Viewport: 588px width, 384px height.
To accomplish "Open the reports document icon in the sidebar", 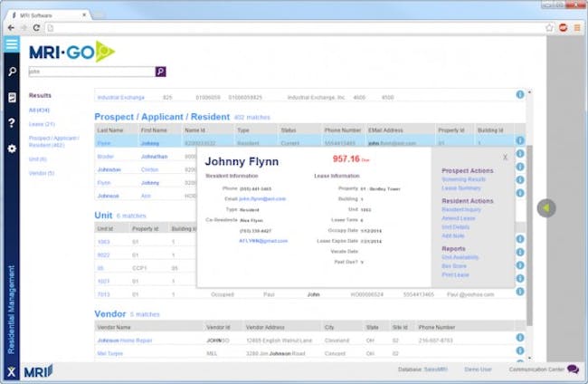I will tap(11, 97).
